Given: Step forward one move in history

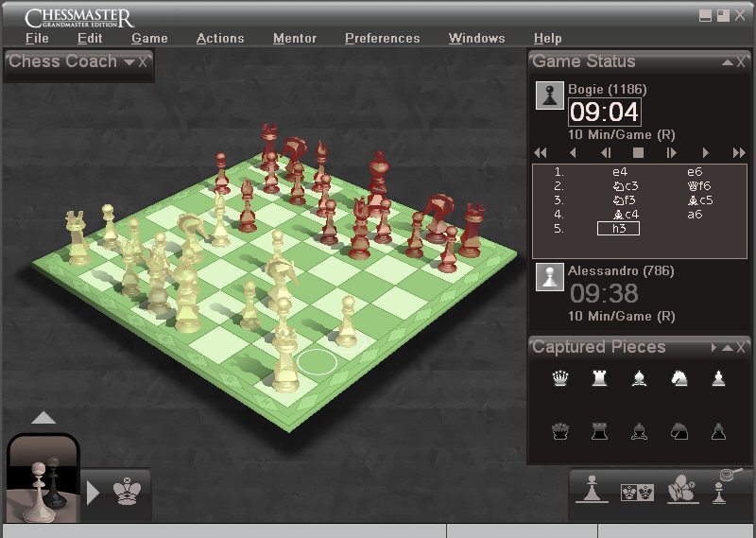Looking at the screenshot, I should (x=705, y=153).
